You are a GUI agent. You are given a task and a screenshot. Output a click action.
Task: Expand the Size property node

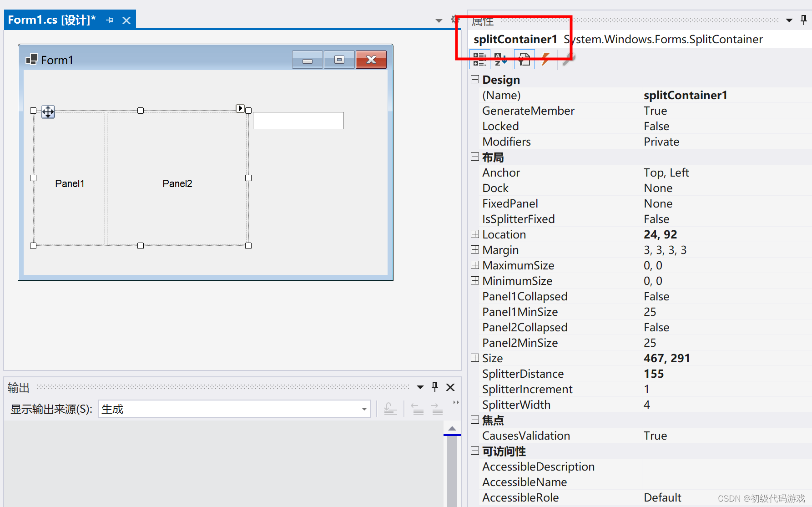pyautogui.click(x=475, y=358)
